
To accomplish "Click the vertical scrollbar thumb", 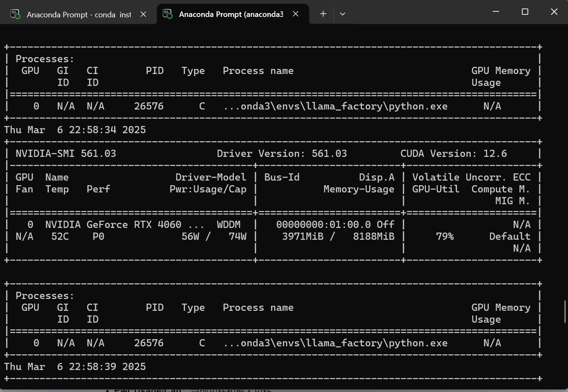I will [x=565, y=312].
